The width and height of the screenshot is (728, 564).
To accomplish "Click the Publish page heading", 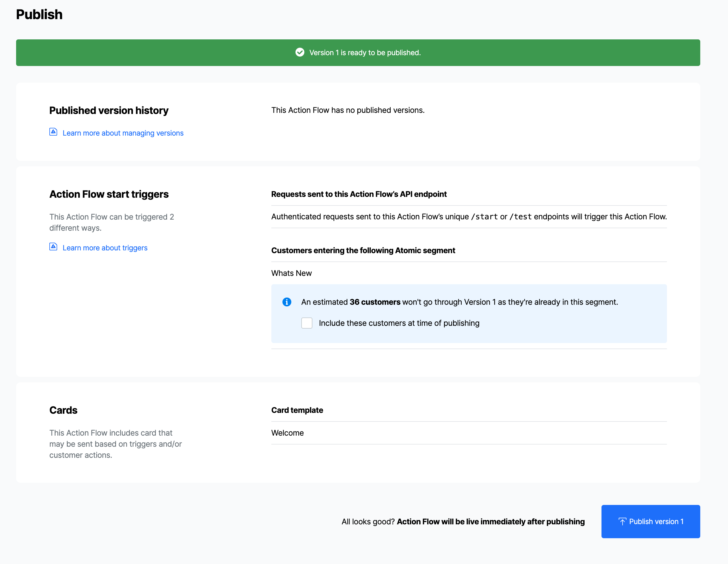I will pos(39,14).
